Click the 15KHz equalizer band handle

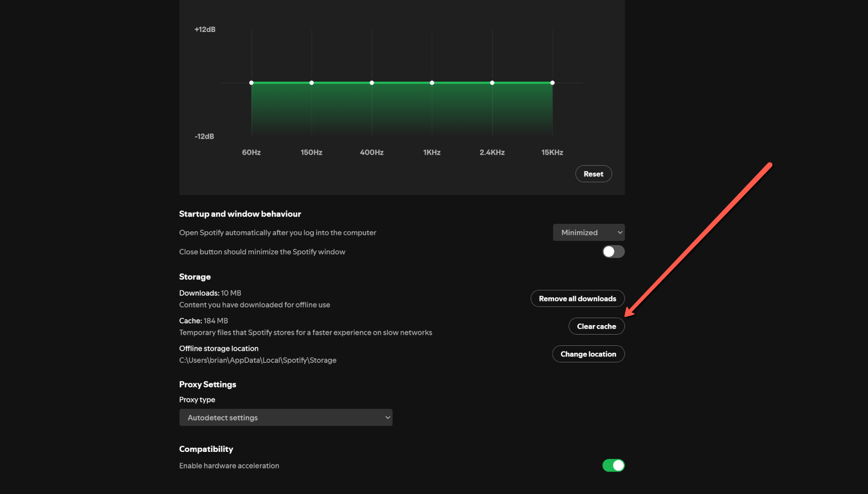(x=553, y=83)
